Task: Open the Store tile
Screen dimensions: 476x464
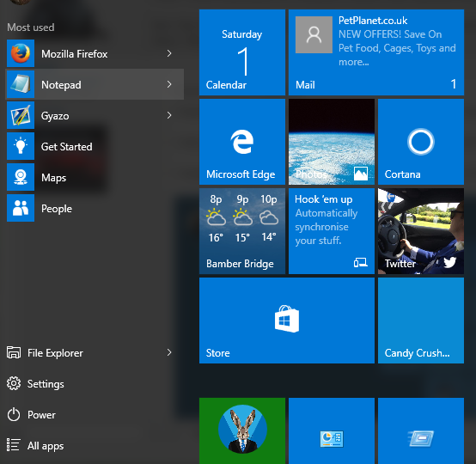Action: pos(287,321)
